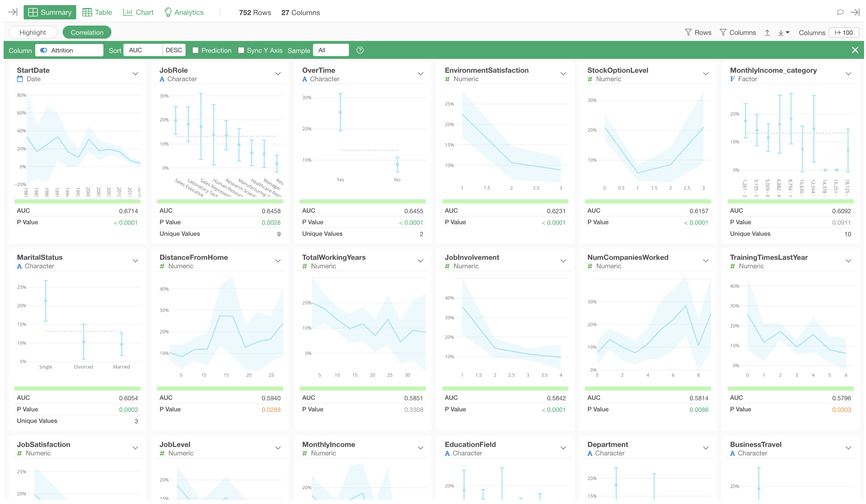Enable the Prediction checkbox
The width and height of the screenshot is (866, 504).
pos(196,50)
